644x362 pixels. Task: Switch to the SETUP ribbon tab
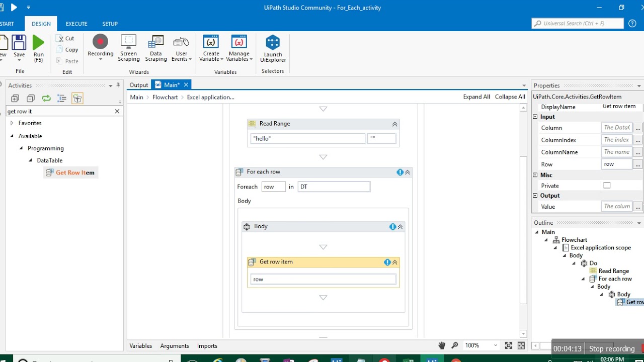coord(110,24)
